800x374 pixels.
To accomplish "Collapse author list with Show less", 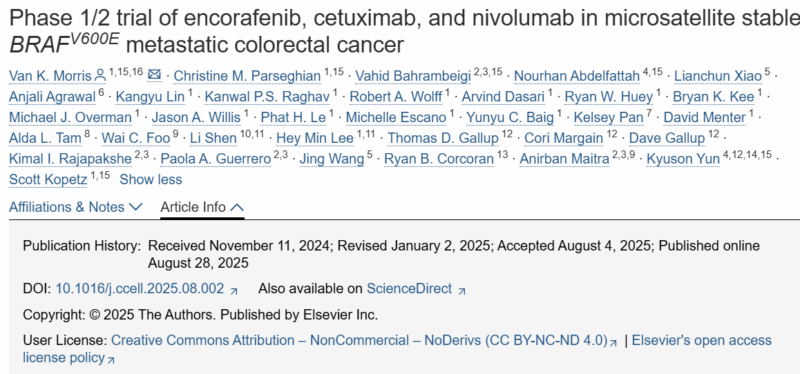I will (151, 180).
